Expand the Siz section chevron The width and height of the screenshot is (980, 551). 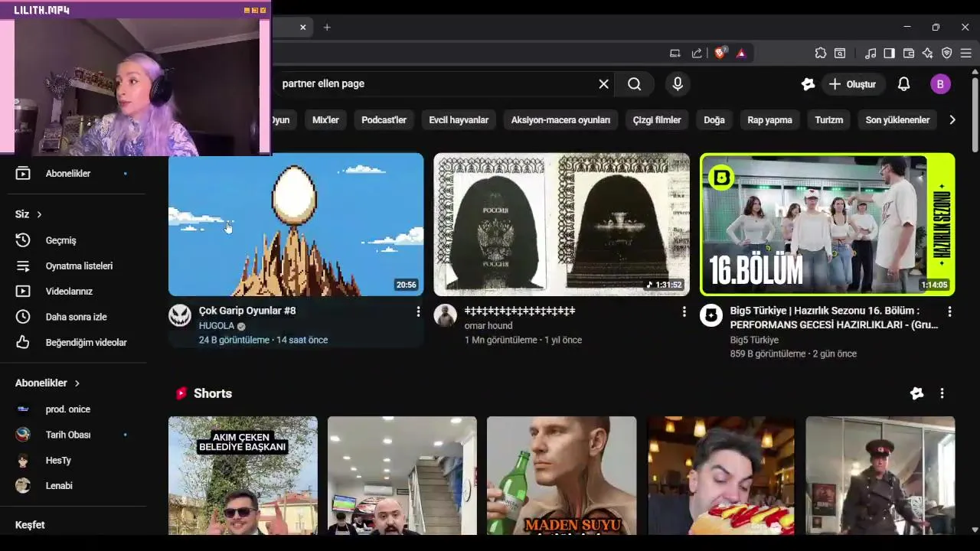tap(39, 214)
